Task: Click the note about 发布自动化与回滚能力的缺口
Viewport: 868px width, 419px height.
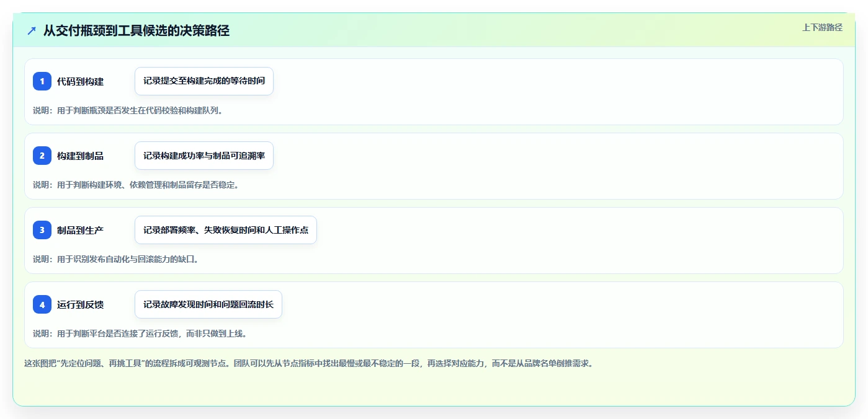Action: [x=115, y=259]
